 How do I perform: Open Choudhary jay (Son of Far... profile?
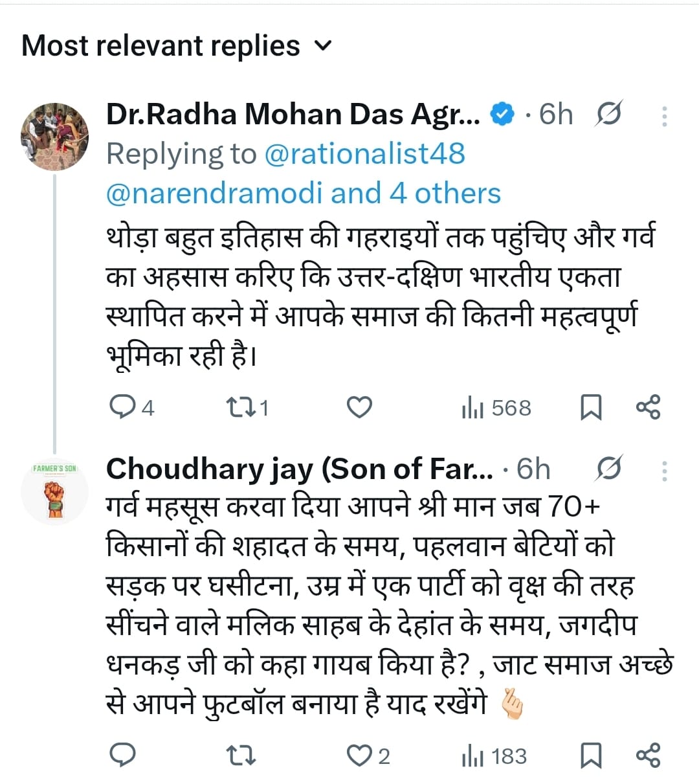click(x=299, y=469)
